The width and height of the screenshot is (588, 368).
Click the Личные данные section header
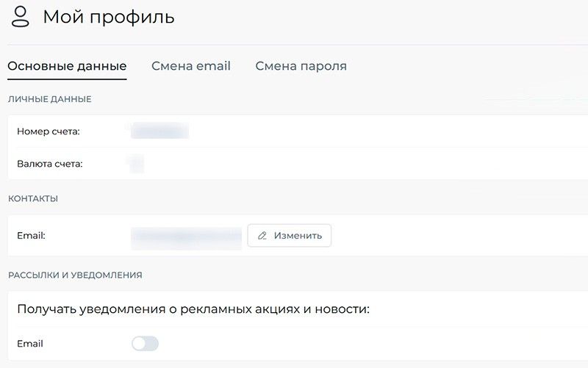point(49,99)
